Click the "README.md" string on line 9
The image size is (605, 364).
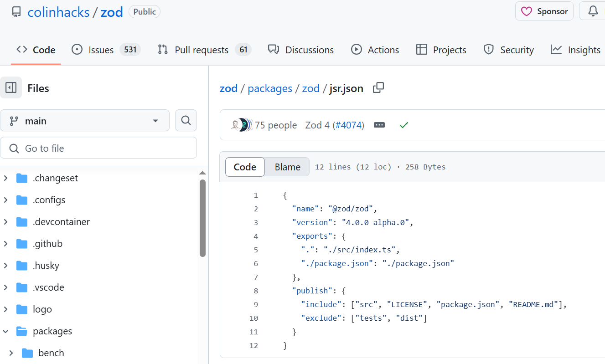(533, 304)
